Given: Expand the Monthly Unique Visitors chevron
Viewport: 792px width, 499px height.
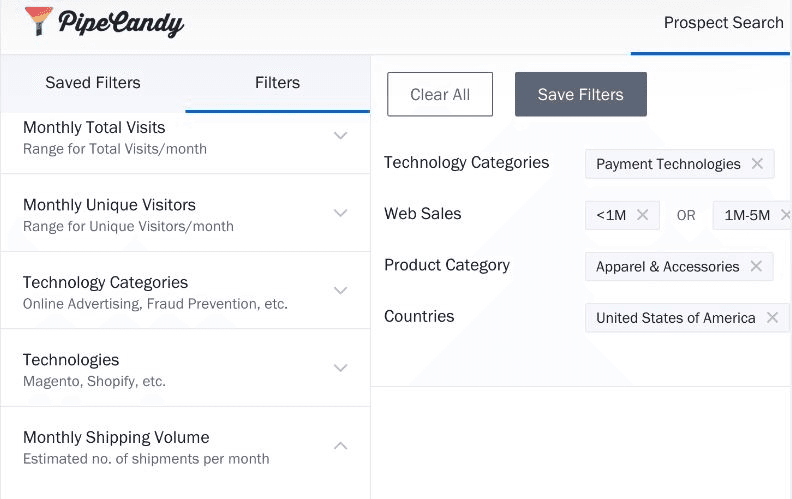Looking at the screenshot, I should (x=340, y=213).
